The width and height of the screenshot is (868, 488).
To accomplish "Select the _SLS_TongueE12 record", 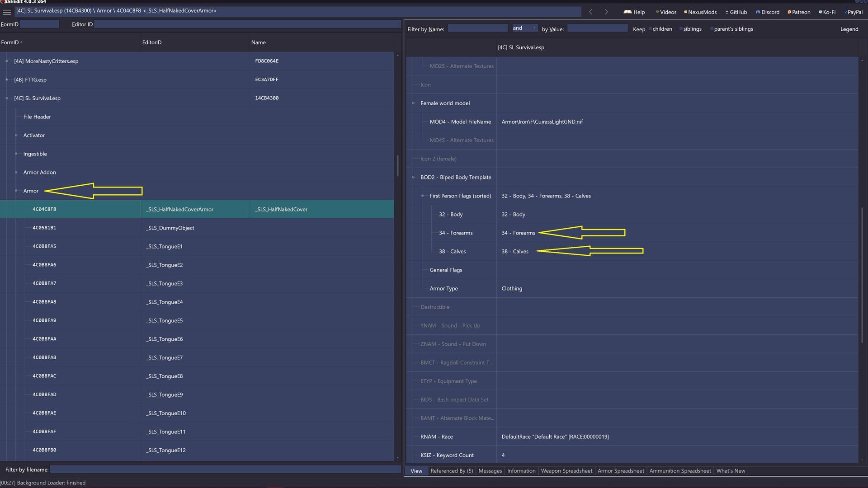I will click(x=197, y=450).
